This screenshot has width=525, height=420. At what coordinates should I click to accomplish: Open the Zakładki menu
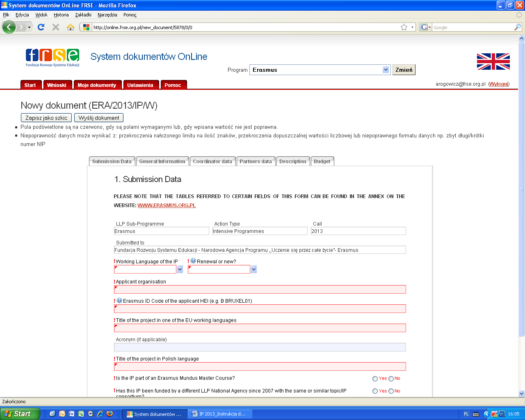[x=83, y=15]
